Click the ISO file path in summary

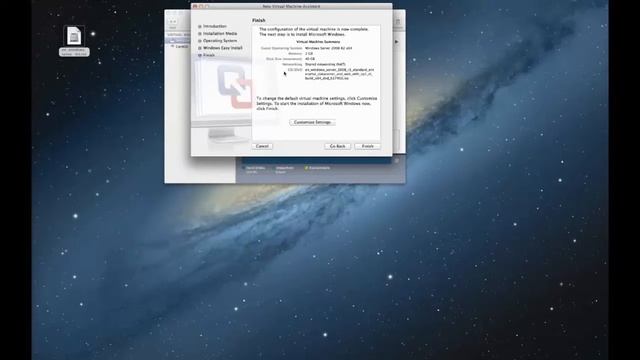[x=339, y=74]
